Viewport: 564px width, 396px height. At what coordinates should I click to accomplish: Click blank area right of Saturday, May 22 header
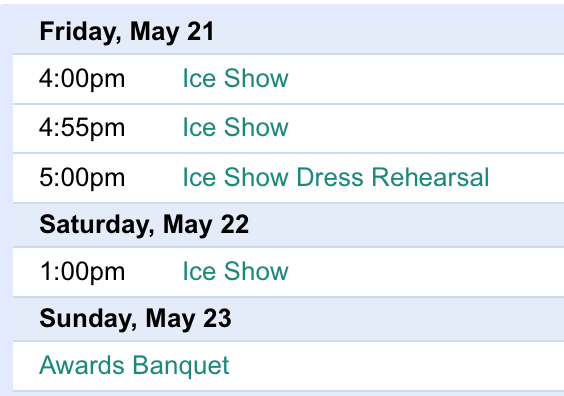point(406,225)
